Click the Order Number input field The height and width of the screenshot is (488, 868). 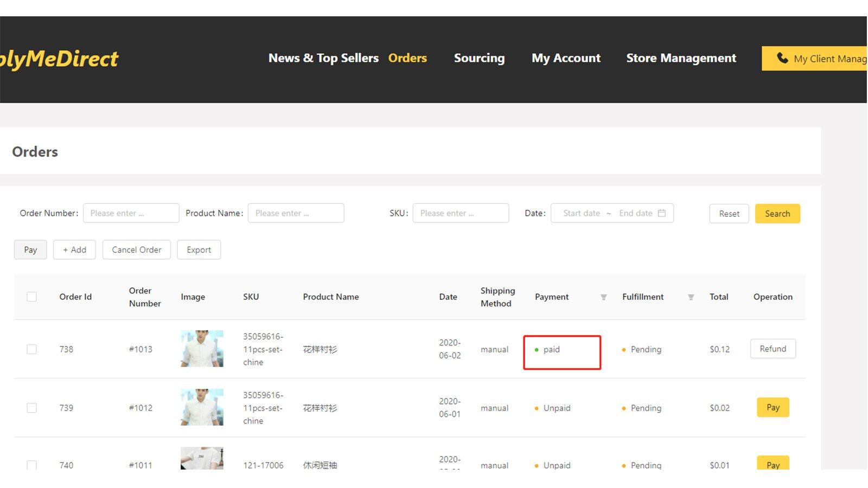point(131,213)
